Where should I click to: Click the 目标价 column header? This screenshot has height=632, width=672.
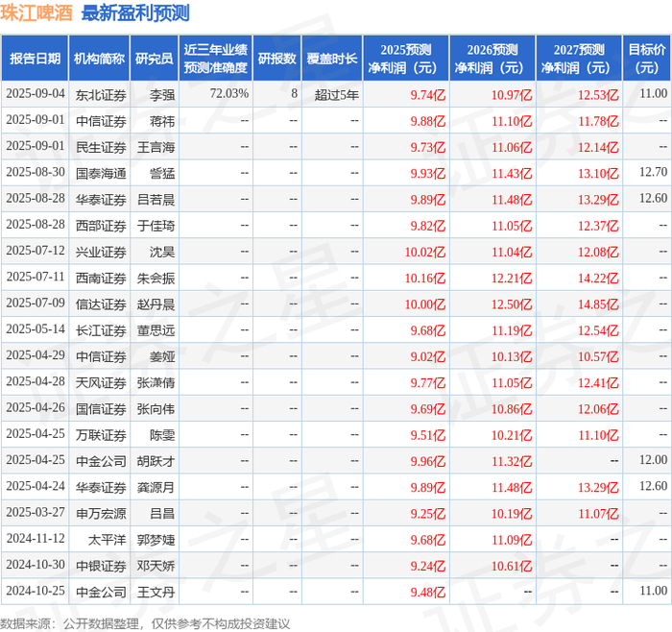(646, 59)
